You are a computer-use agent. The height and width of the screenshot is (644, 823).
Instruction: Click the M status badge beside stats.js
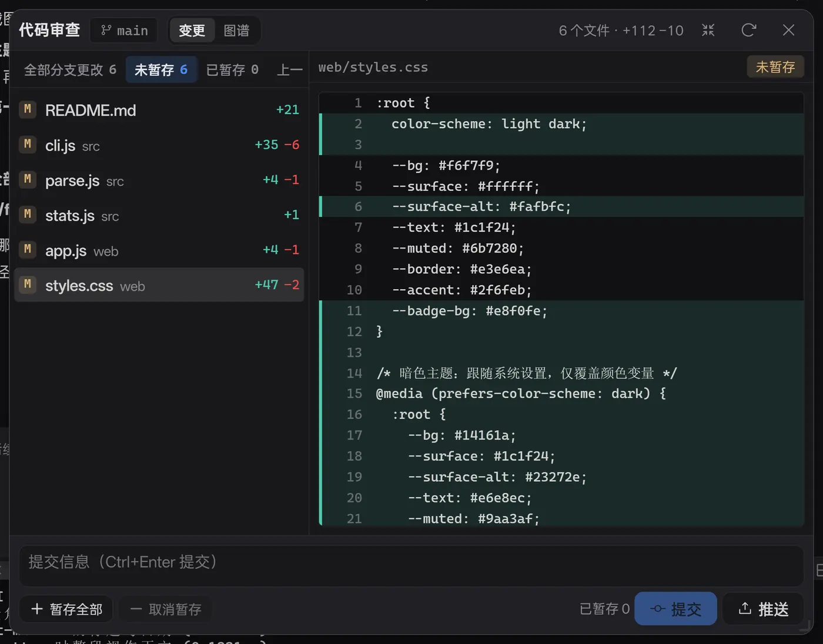tap(28, 214)
